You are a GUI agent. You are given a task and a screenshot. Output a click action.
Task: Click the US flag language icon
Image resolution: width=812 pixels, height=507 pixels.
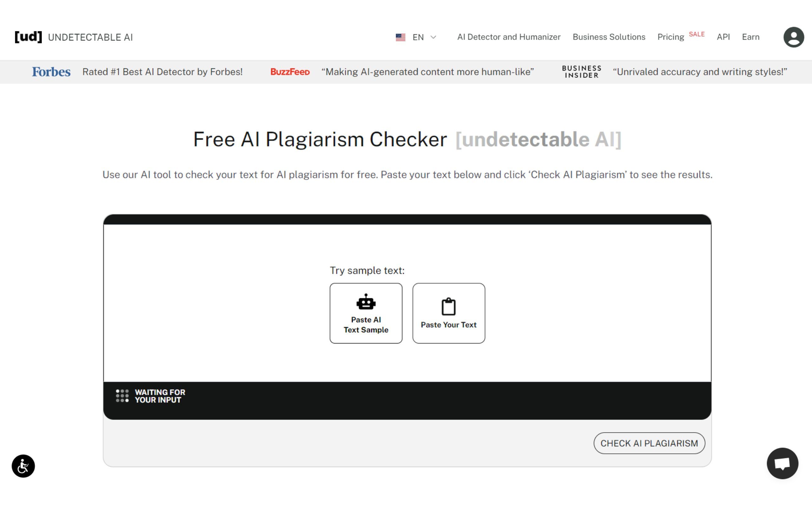coord(400,37)
